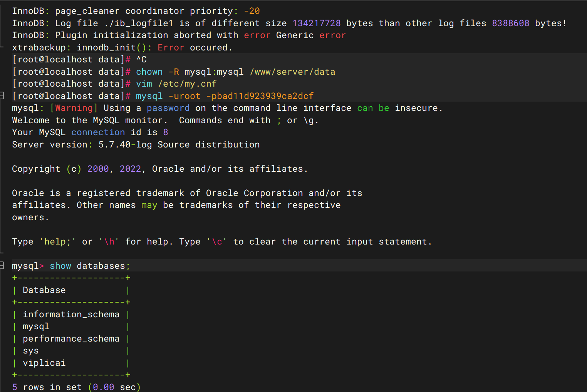Click the quoted '\c' text
This screenshot has width=587, height=392.
pyautogui.click(x=217, y=242)
